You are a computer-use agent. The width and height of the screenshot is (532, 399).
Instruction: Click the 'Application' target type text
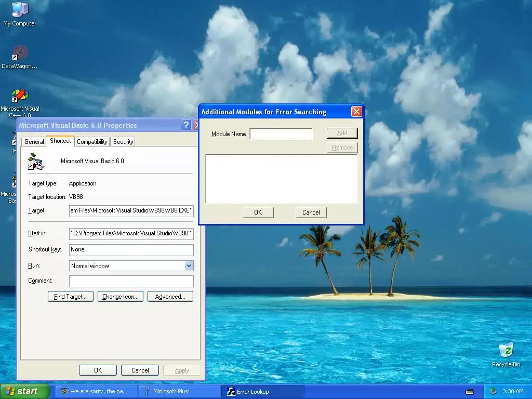click(x=83, y=183)
